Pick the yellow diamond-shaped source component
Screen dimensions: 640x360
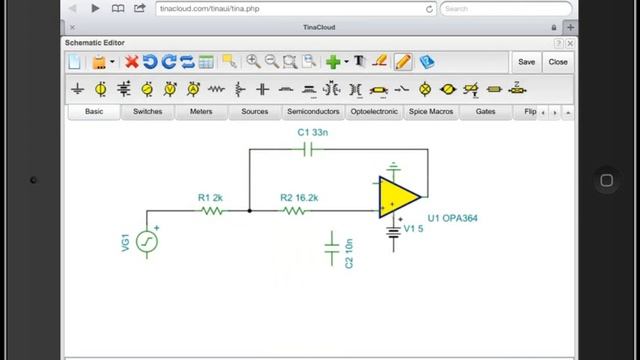[x=448, y=89]
